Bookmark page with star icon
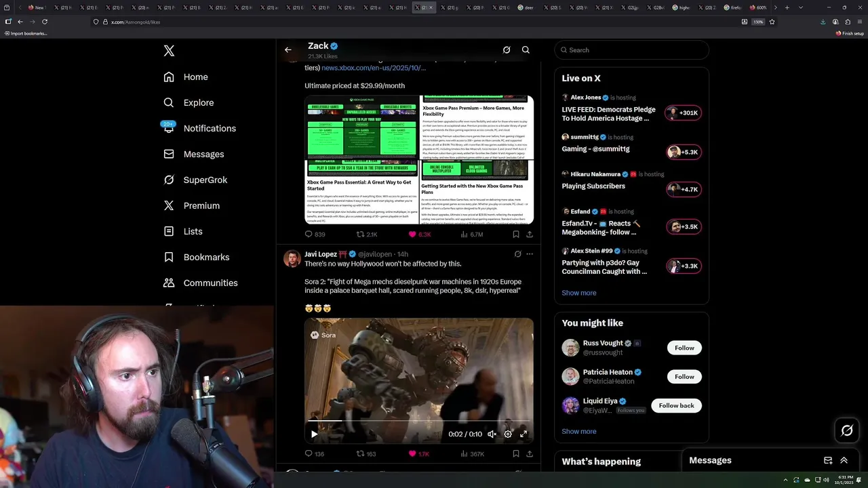 click(772, 22)
